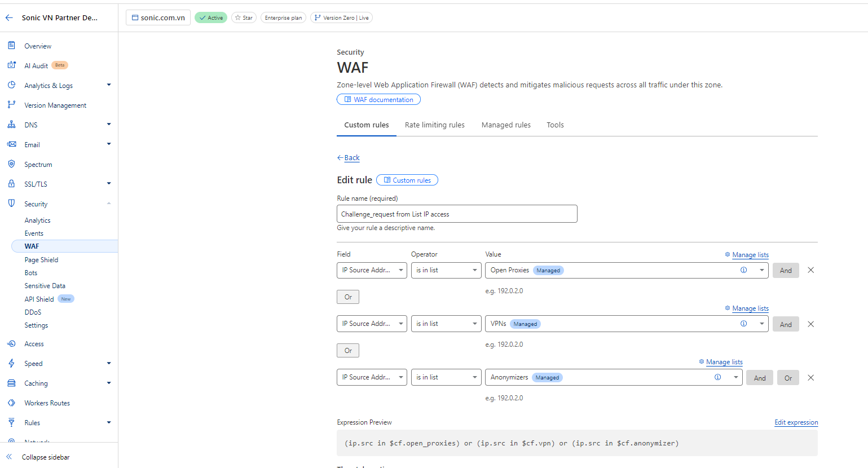Click info icon in Anonymizers value field
Screen dimensions: 868x468
coord(717,377)
